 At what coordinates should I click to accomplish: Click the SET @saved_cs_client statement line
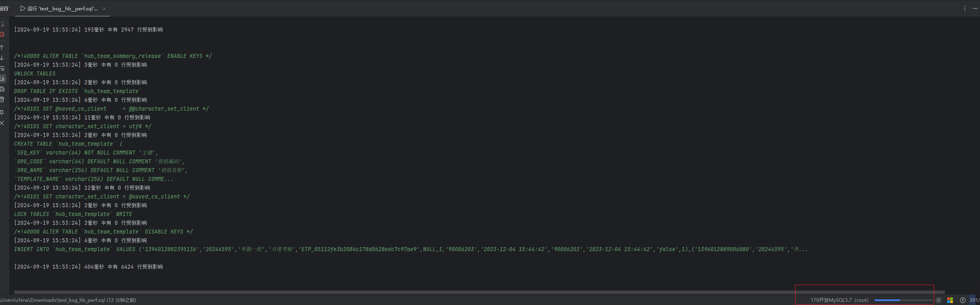coord(111,109)
